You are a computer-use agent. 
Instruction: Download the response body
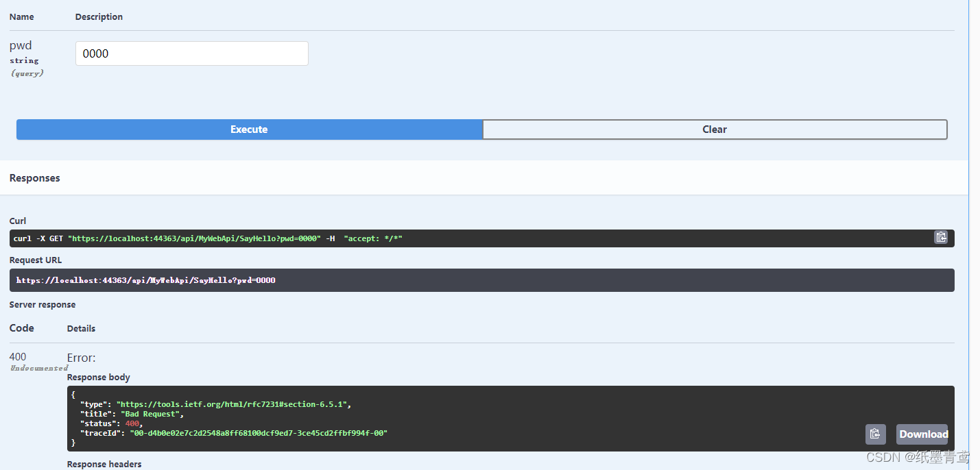click(x=923, y=434)
